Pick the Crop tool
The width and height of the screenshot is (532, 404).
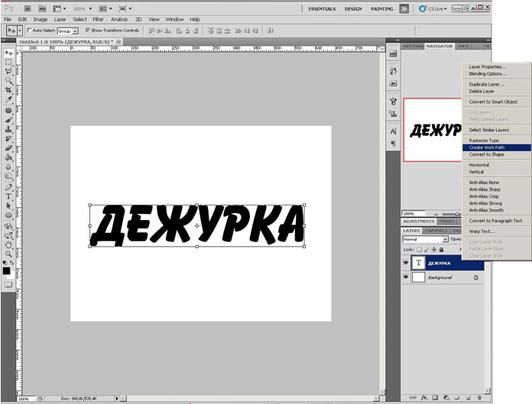(x=8, y=89)
